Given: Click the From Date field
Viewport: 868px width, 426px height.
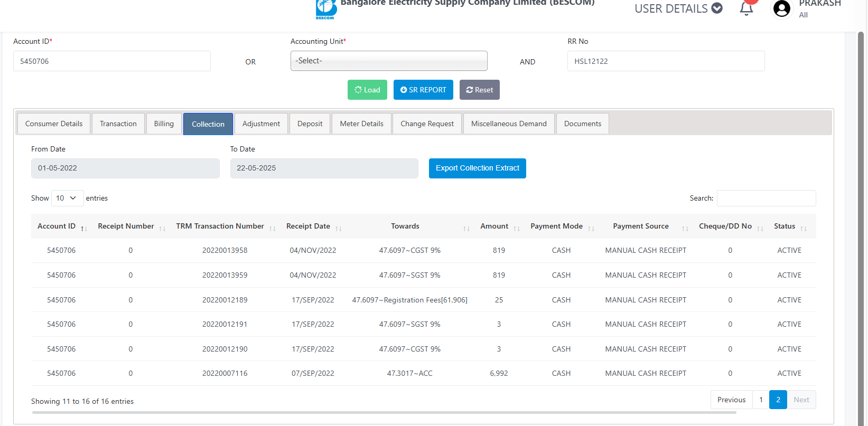Looking at the screenshot, I should tap(125, 168).
